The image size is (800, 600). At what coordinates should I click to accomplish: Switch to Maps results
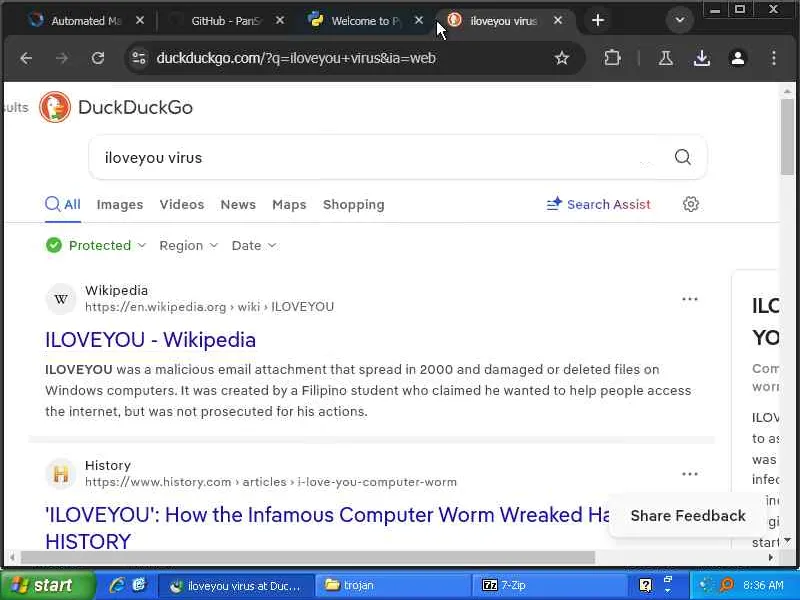click(289, 205)
